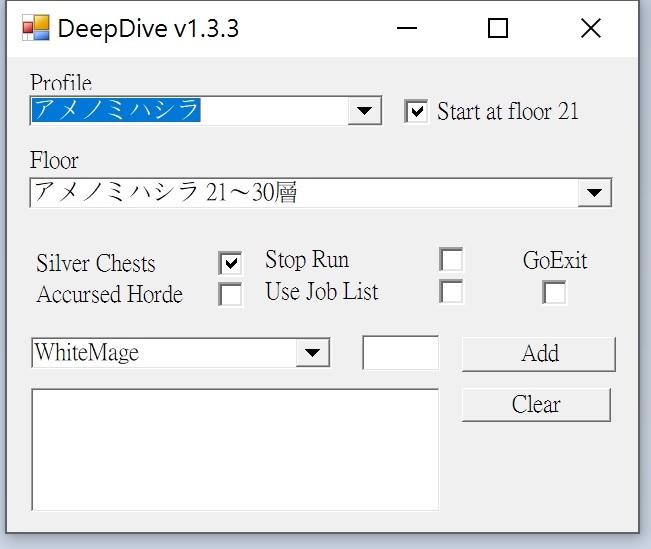Screen dimensions: 651x549
Task: Click the DeepDive app icon in title bar
Action: click(36, 28)
